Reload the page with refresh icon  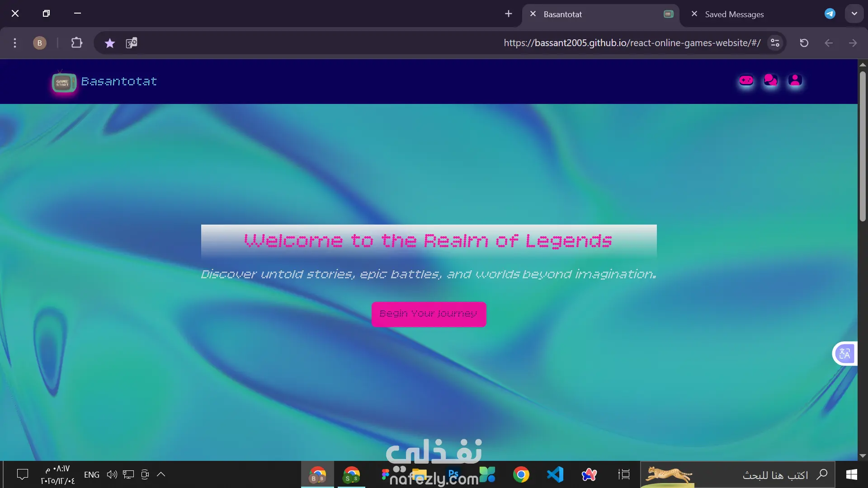(x=804, y=43)
